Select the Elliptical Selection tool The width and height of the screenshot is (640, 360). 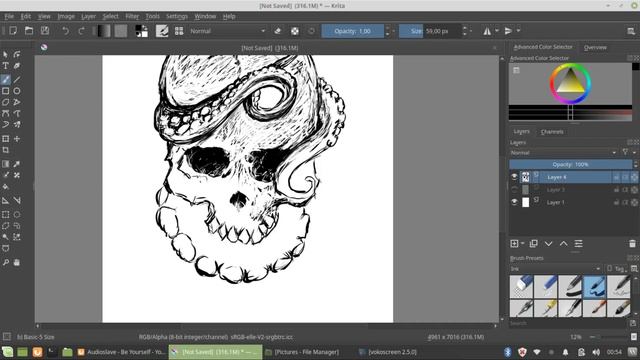coord(17,214)
